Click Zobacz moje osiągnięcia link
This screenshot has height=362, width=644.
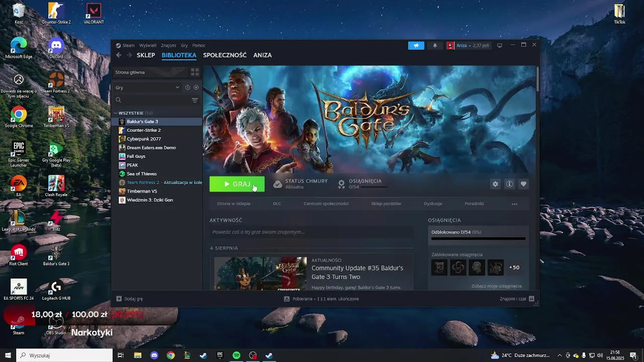click(496, 286)
